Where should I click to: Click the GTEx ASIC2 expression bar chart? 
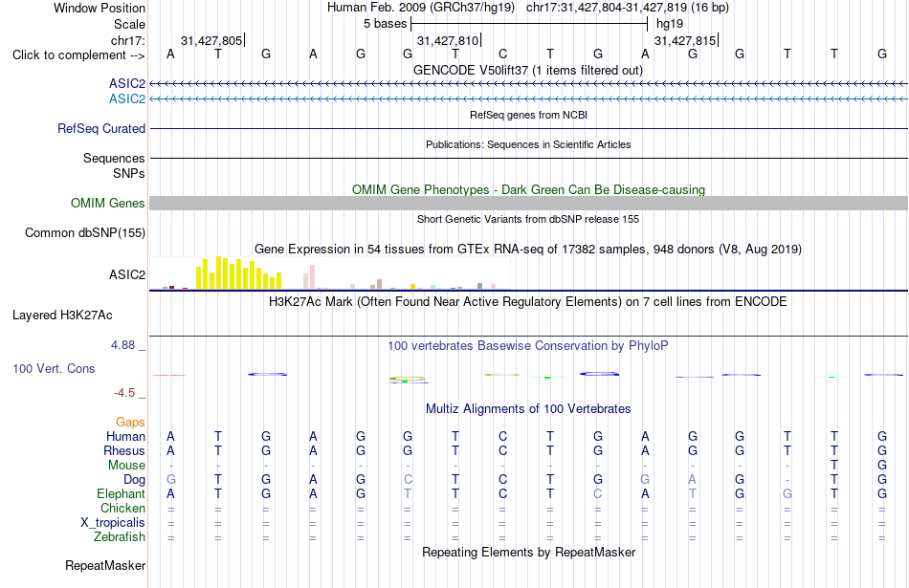(x=329, y=273)
